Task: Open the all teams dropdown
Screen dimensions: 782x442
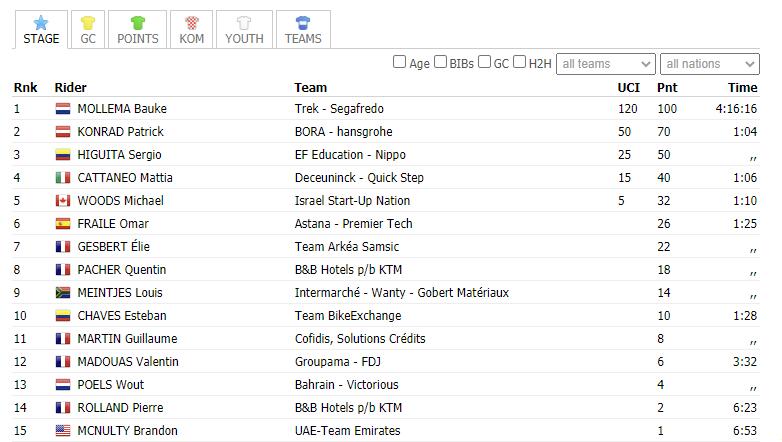Action: (x=605, y=64)
